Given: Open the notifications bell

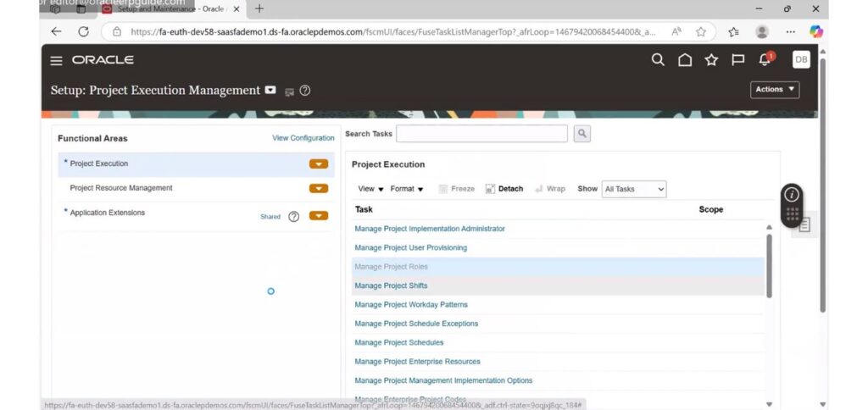Looking at the screenshot, I should [765, 58].
